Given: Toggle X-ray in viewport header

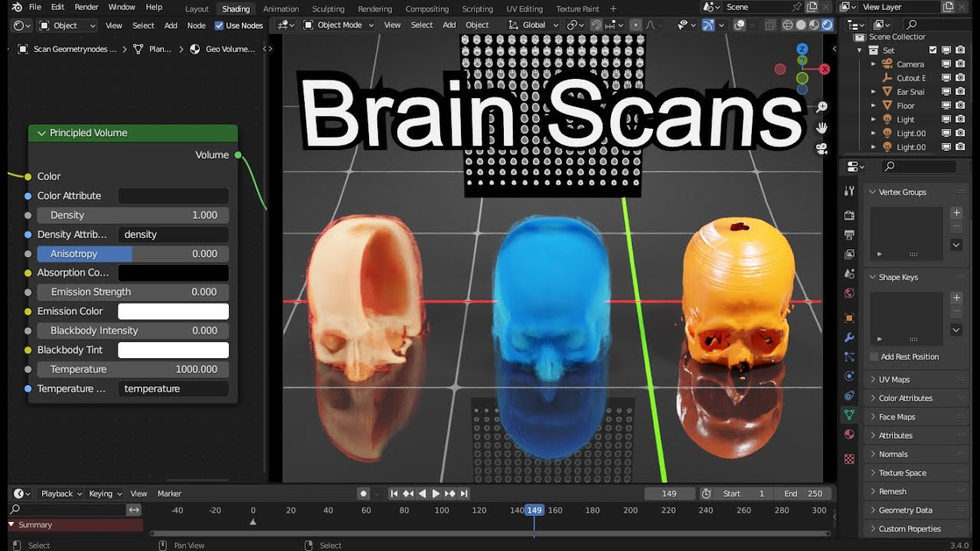Looking at the screenshot, I should click(x=769, y=24).
